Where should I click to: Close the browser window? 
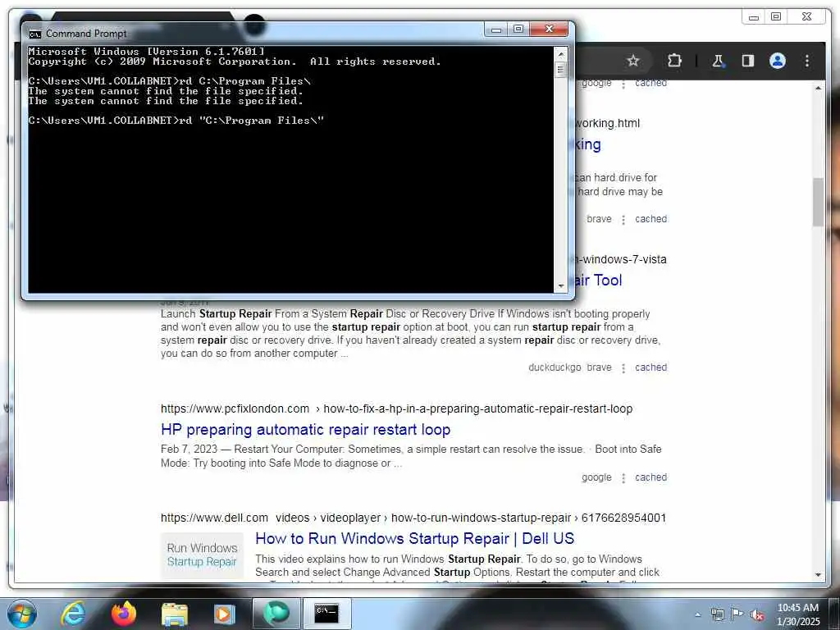[806, 17]
